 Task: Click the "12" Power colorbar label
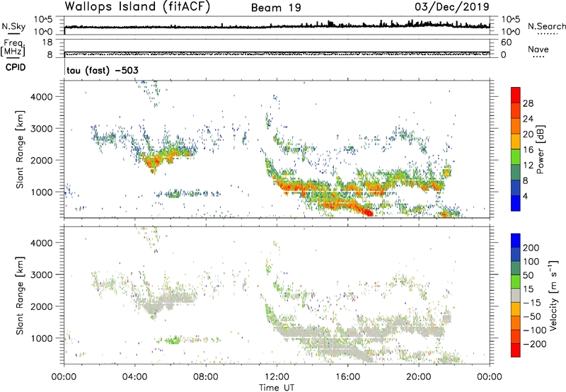[528, 166]
